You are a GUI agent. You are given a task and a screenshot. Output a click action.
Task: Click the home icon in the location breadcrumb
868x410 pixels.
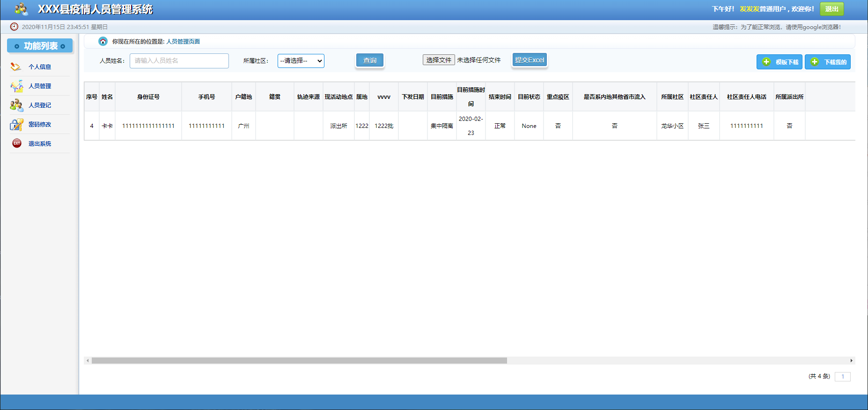point(103,41)
